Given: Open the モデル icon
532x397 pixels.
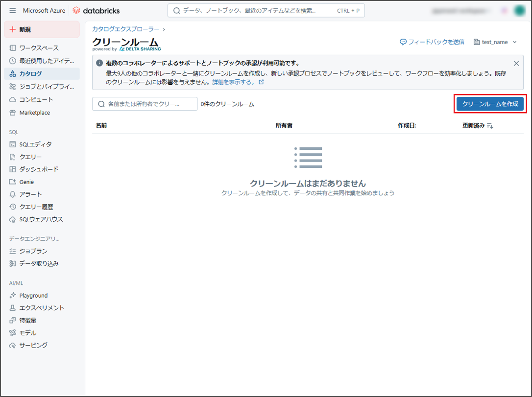Looking at the screenshot, I should pos(13,333).
